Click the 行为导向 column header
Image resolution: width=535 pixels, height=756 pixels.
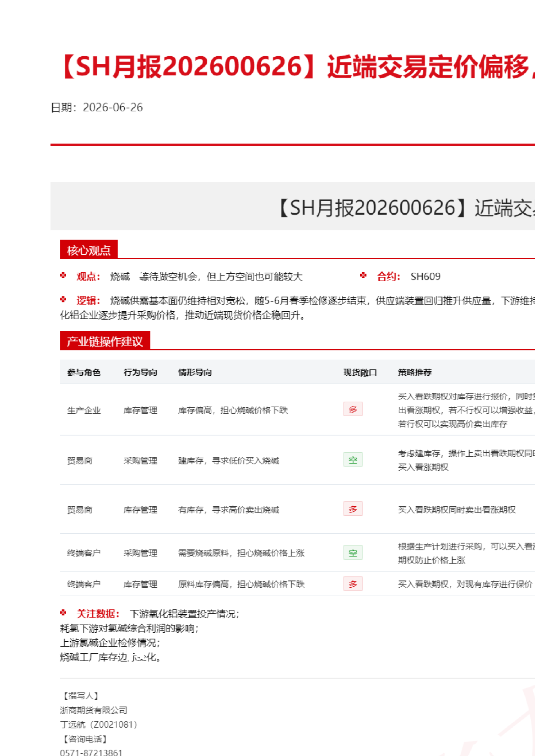tap(141, 372)
